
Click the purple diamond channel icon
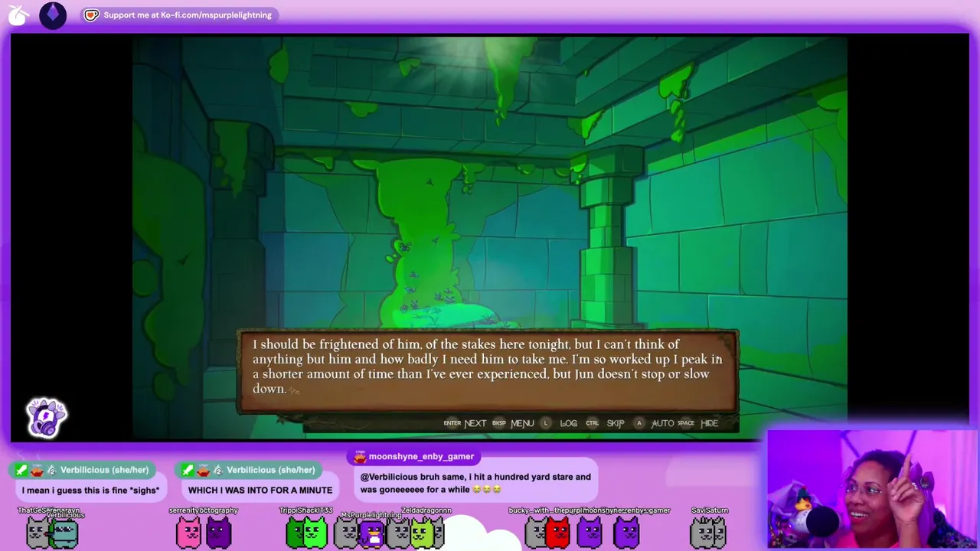point(53,15)
